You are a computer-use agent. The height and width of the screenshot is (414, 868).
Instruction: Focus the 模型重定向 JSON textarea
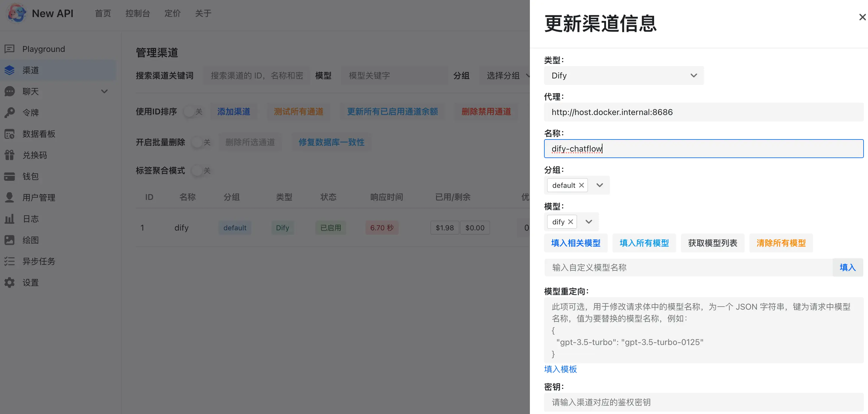704,330
